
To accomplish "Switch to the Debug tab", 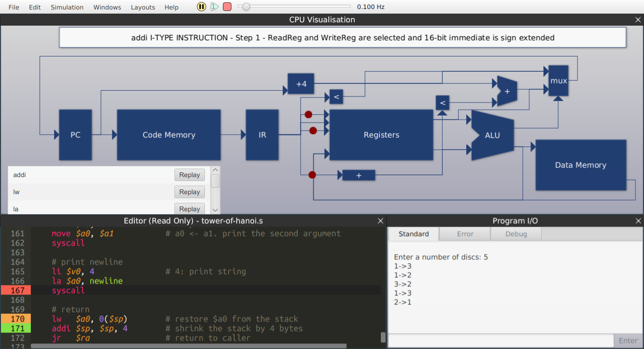I will click(516, 234).
